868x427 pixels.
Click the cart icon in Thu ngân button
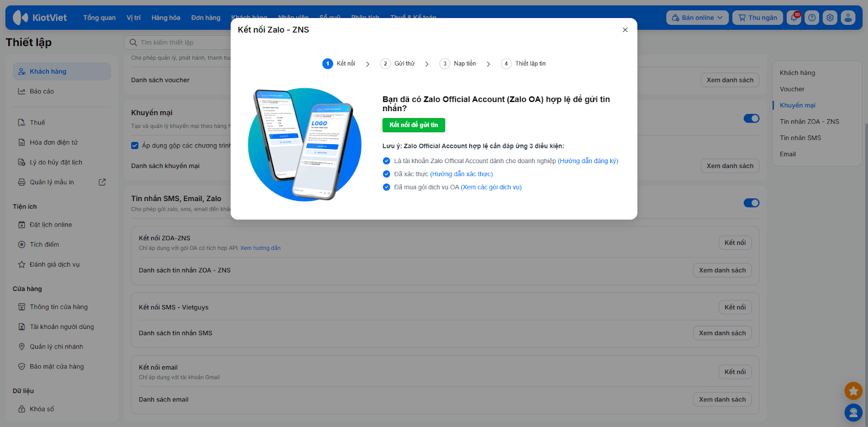click(x=742, y=18)
